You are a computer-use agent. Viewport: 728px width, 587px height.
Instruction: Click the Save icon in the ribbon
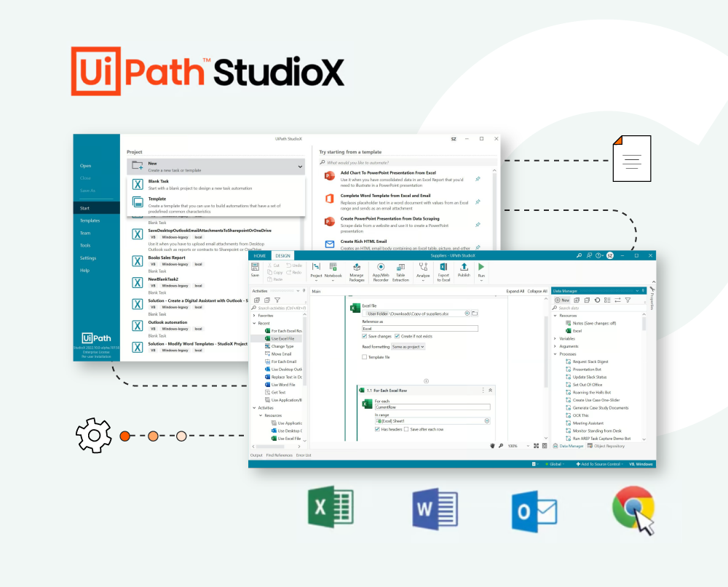point(255,267)
